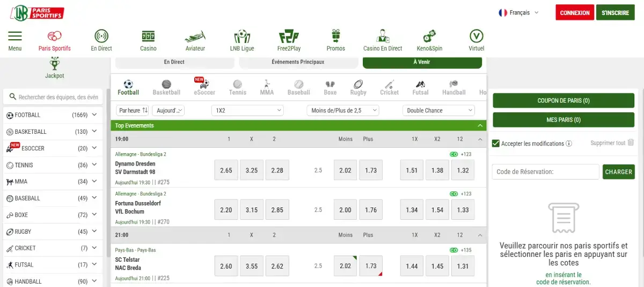This screenshot has width=644, height=287.
Task: Click the Code de Réservation field
Action: point(545,172)
